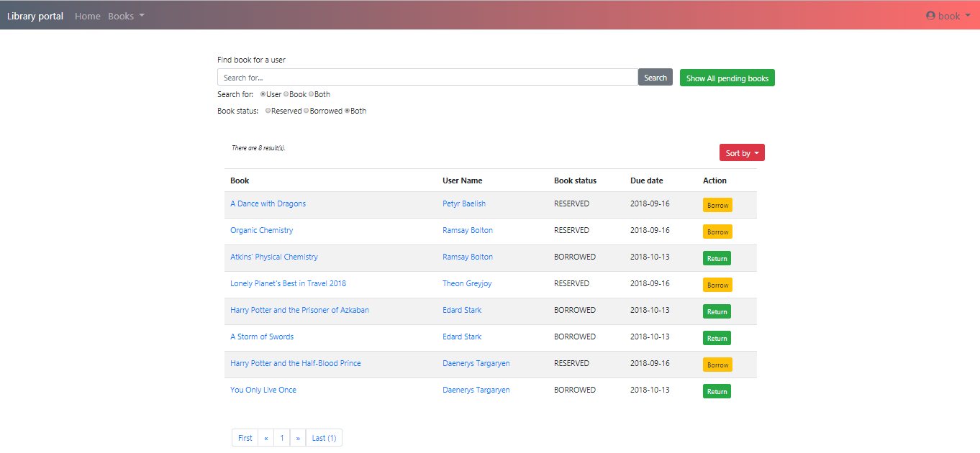
Task: Open the Books dropdown in the navbar
Action: 126,16
